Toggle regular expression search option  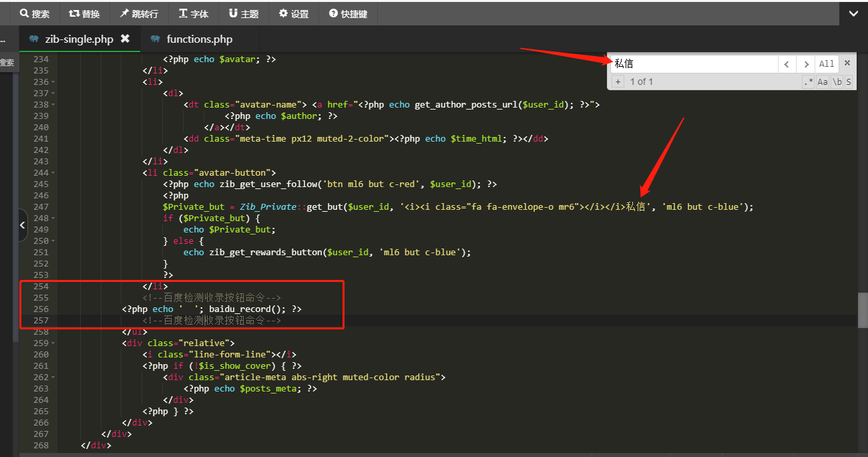(x=808, y=82)
